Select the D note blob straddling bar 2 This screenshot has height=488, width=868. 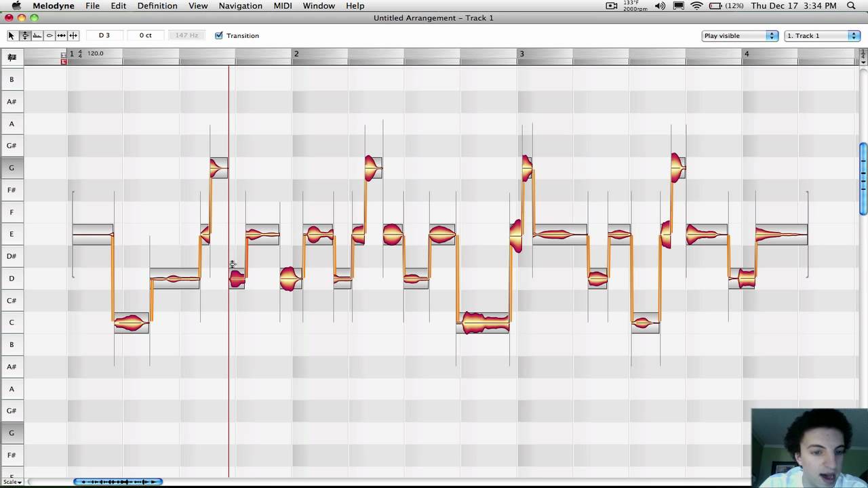click(x=290, y=279)
